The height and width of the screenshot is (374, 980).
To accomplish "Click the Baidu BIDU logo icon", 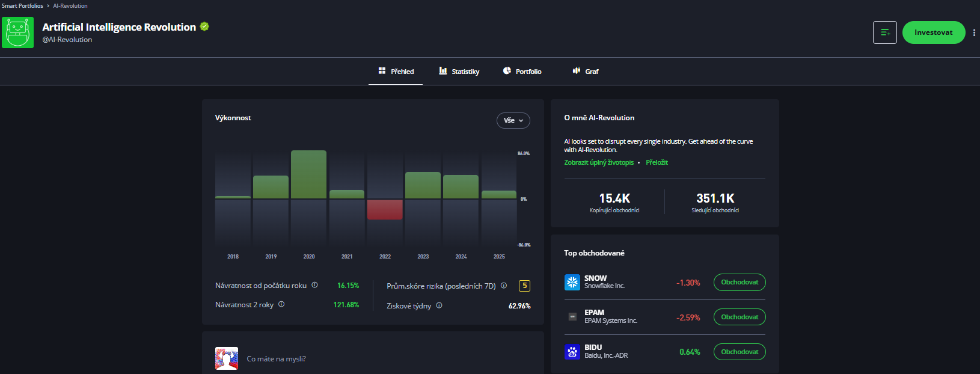I will 572,352.
